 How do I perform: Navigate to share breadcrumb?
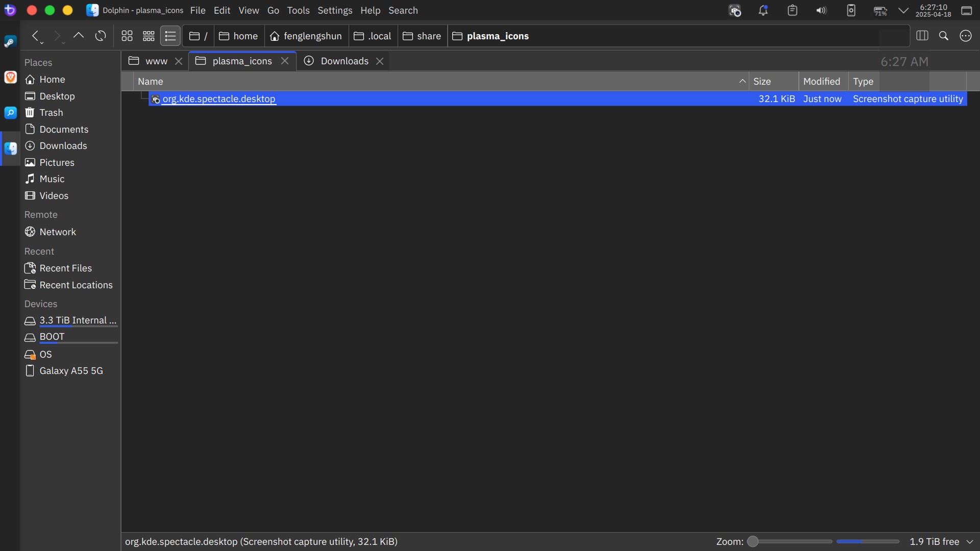(422, 36)
